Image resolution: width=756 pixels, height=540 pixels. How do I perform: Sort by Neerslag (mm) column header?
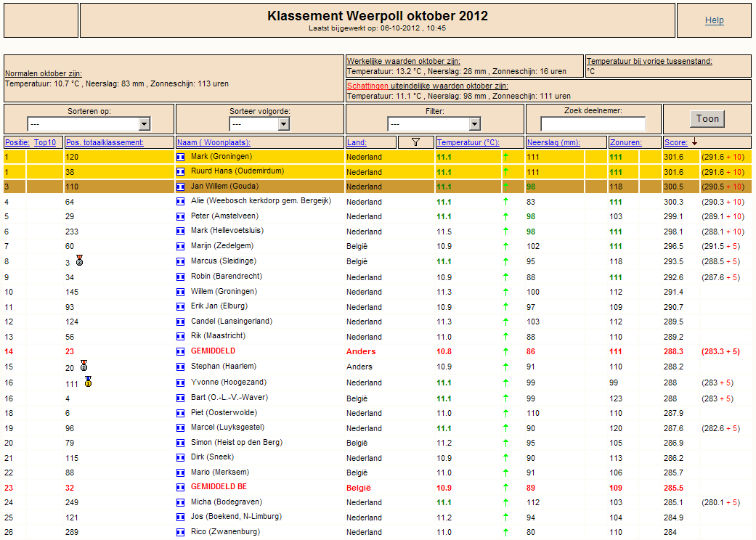pos(553,142)
